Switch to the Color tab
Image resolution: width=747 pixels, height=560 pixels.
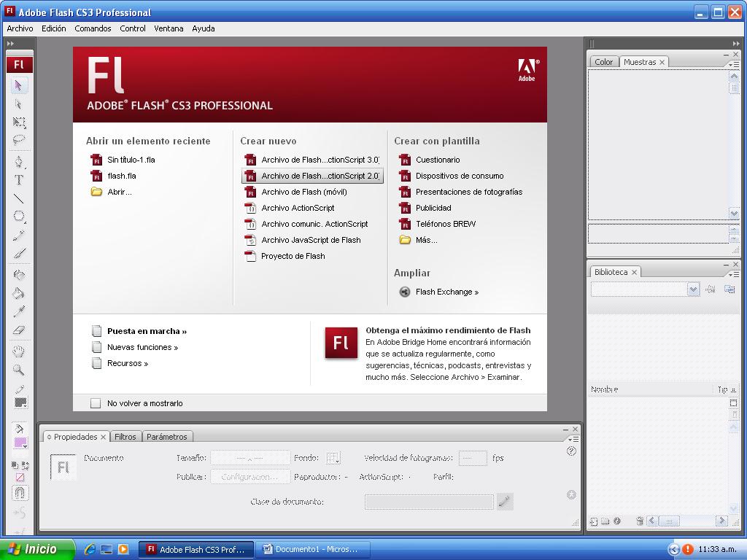603,62
